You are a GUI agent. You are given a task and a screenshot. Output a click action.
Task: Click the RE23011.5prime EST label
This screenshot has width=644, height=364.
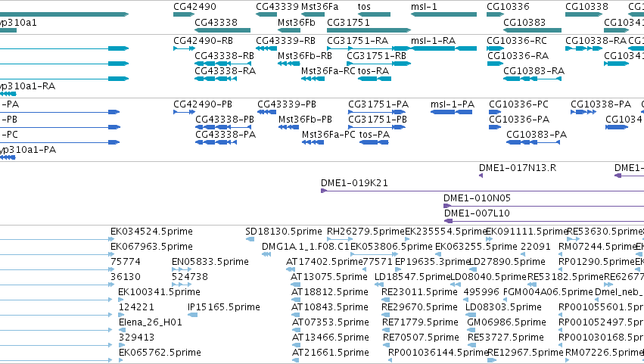point(419,293)
